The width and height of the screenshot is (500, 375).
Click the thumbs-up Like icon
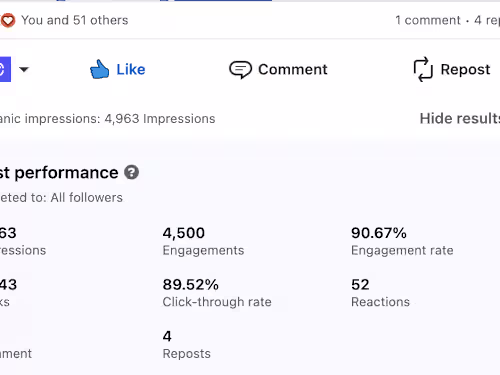pos(99,69)
